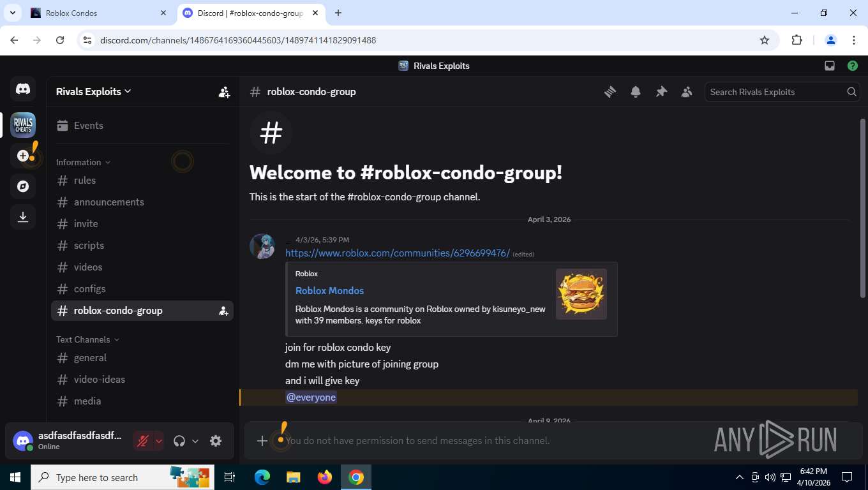Open the Discord inbox icon
The height and width of the screenshot is (490, 868).
coord(830,66)
